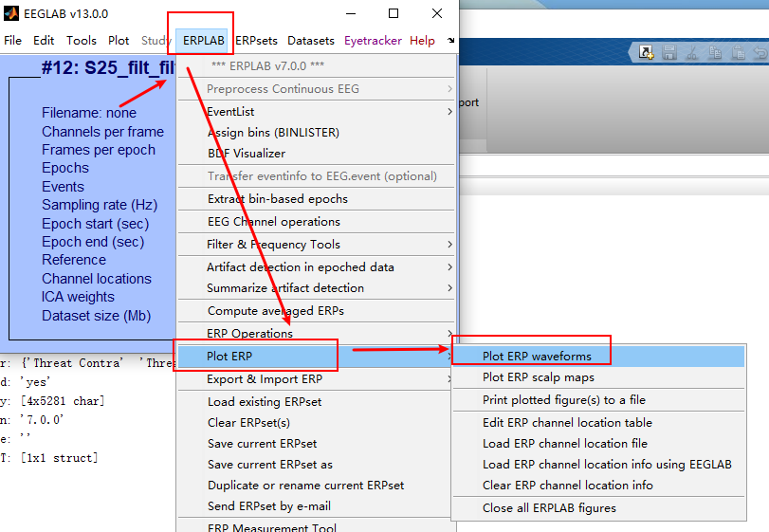Click Save current ERPset
The height and width of the screenshot is (532, 769).
click(x=315, y=444)
